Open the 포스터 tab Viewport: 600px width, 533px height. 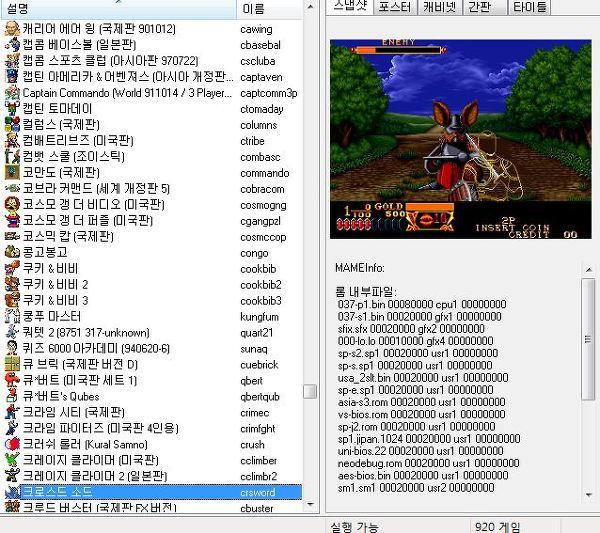pyautogui.click(x=395, y=7)
